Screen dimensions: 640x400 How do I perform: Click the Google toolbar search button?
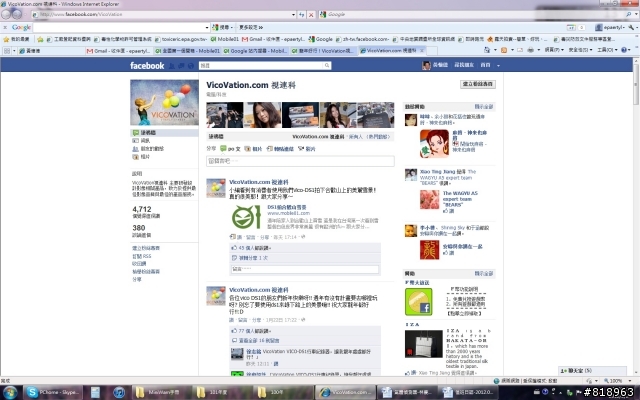222,27
